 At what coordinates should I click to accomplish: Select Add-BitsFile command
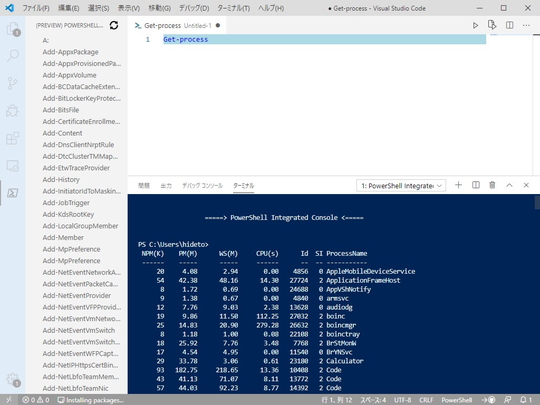click(61, 110)
